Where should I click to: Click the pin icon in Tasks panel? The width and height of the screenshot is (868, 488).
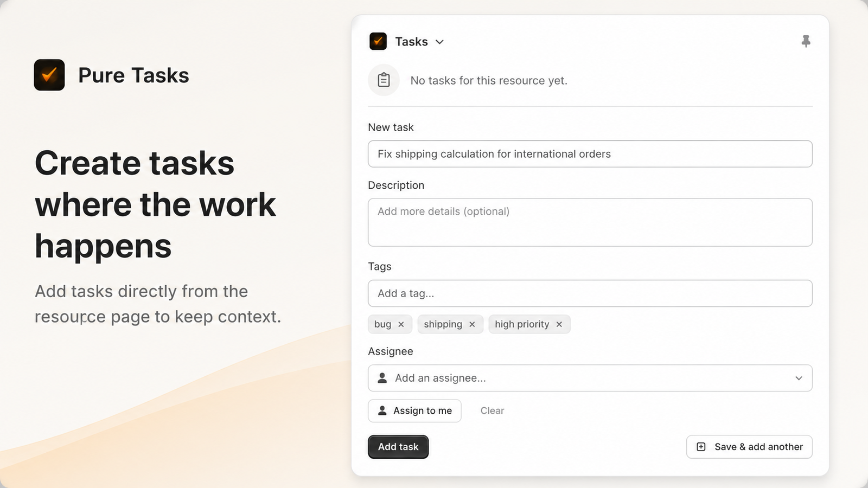pyautogui.click(x=806, y=41)
